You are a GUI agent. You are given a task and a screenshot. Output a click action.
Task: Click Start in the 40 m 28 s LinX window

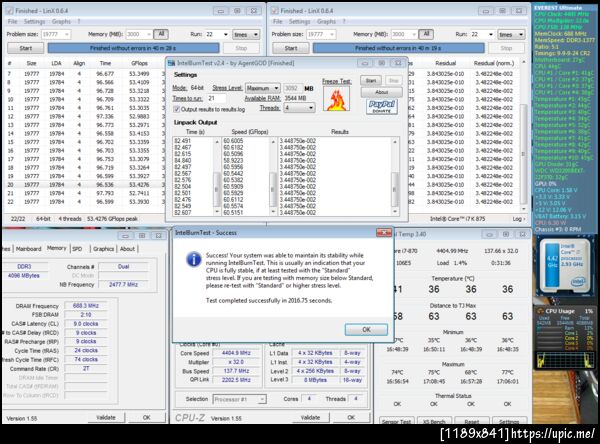pyautogui.click(x=26, y=48)
